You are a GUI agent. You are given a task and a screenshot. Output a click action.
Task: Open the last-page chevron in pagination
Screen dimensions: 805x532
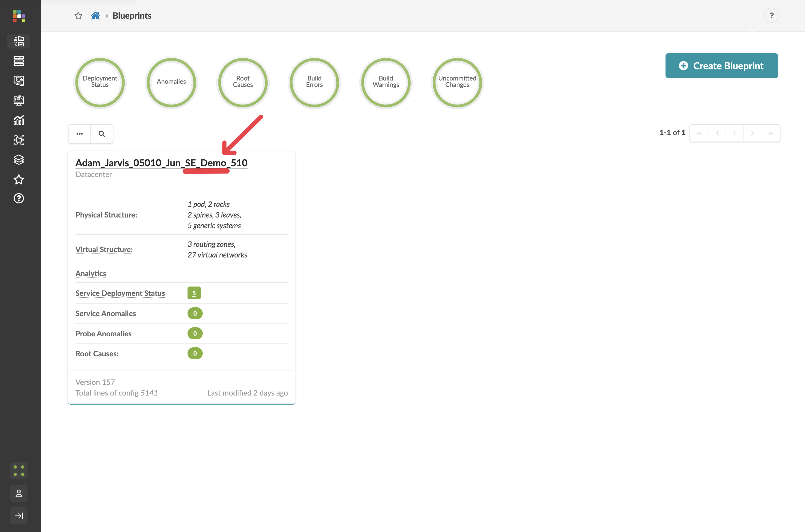tap(770, 133)
